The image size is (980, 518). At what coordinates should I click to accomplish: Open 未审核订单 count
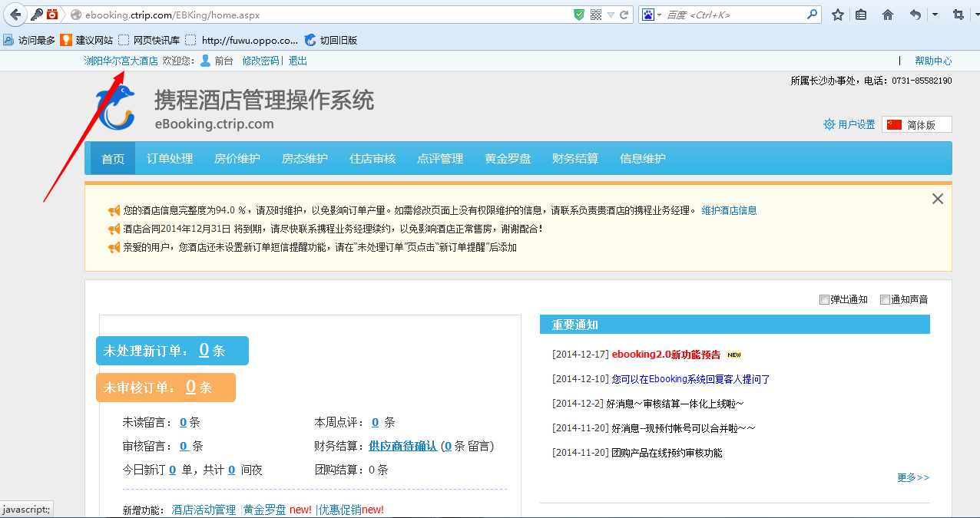[x=191, y=387]
